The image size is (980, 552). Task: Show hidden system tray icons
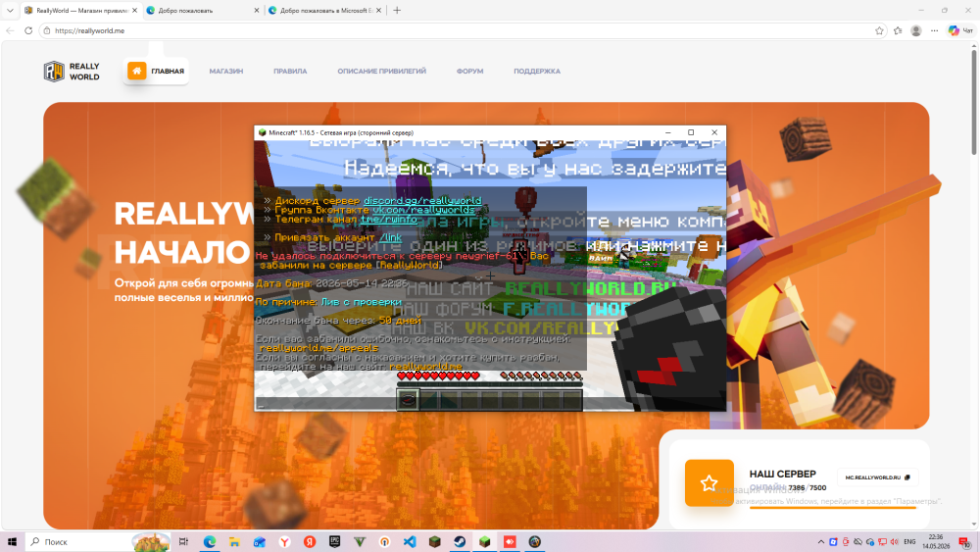[x=820, y=542]
